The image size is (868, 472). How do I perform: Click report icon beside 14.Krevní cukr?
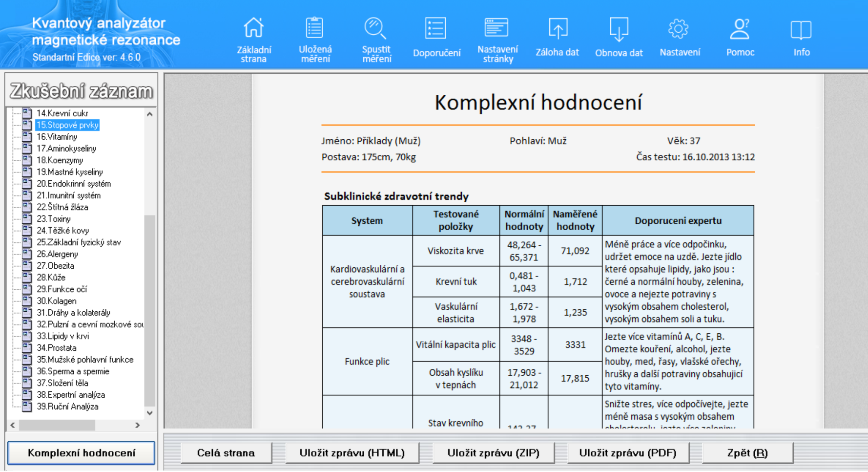tap(27, 113)
